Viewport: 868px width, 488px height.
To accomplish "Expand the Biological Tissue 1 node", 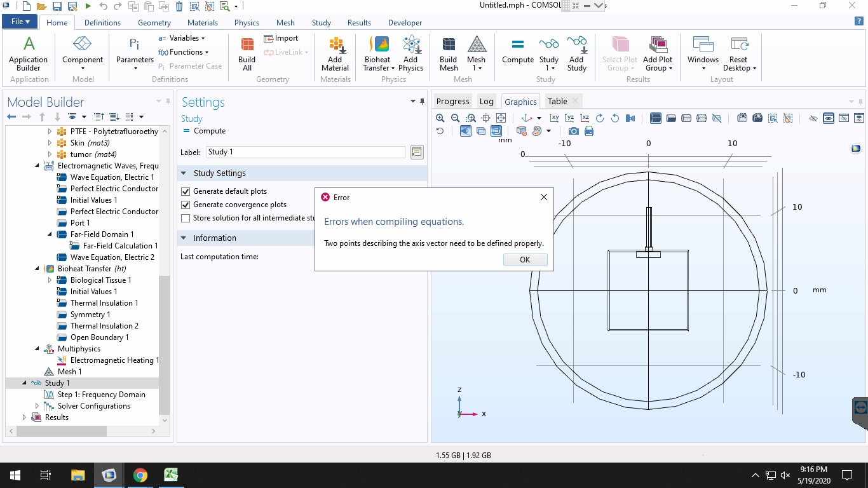I will (50, 280).
